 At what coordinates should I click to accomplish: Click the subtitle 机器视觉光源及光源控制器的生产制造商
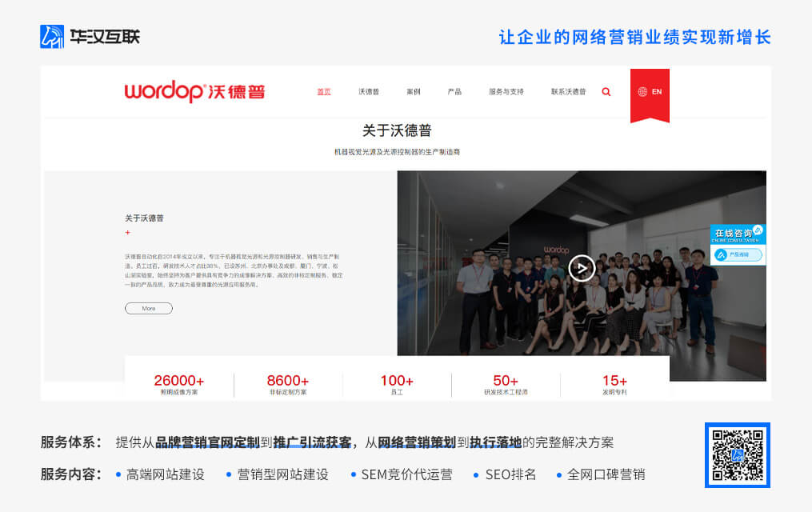(397, 152)
